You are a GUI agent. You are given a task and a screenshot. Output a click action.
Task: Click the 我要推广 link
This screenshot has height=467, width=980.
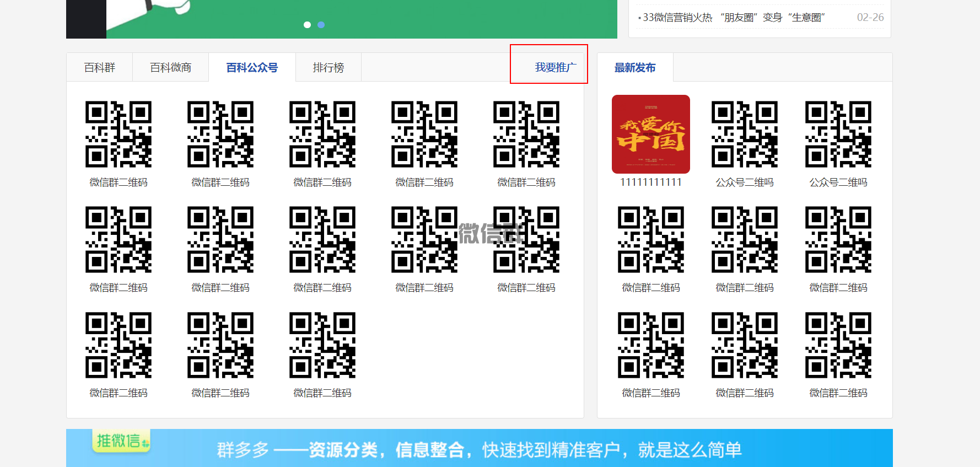pyautogui.click(x=555, y=67)
